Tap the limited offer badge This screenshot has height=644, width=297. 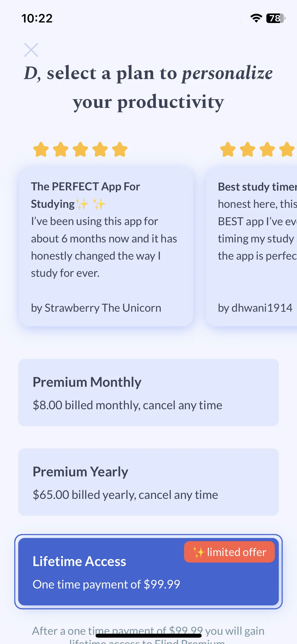pos(229,552)
